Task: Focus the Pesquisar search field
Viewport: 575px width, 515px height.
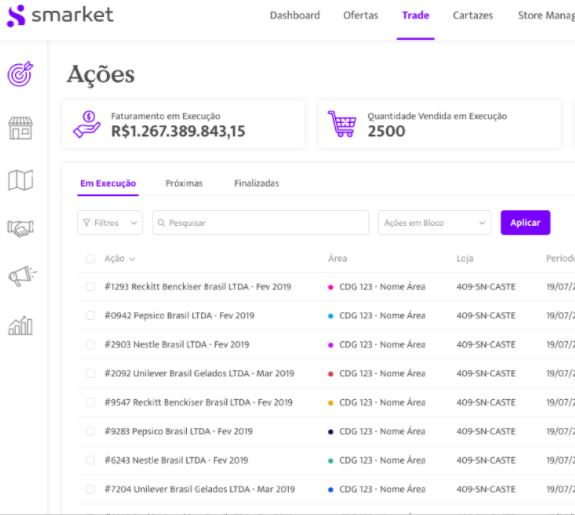Action: pos(260,223)
